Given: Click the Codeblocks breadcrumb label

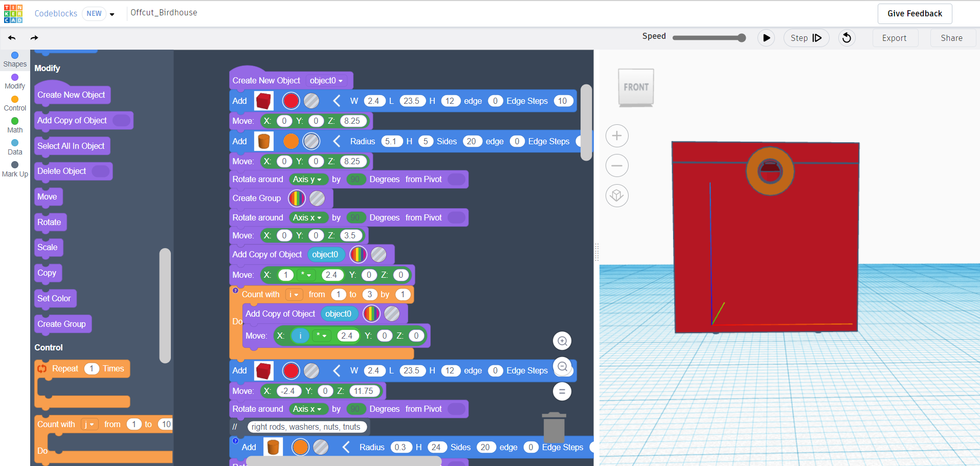Looking at the screenshot, I should click(55, 13).
